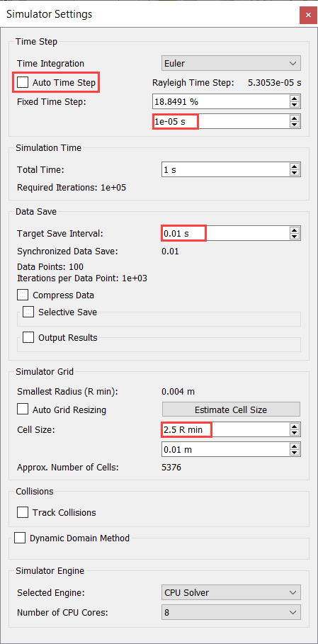Open the Time Integration dropdown
The height and width of the screenshot is (644, 318).
[231, 63]
